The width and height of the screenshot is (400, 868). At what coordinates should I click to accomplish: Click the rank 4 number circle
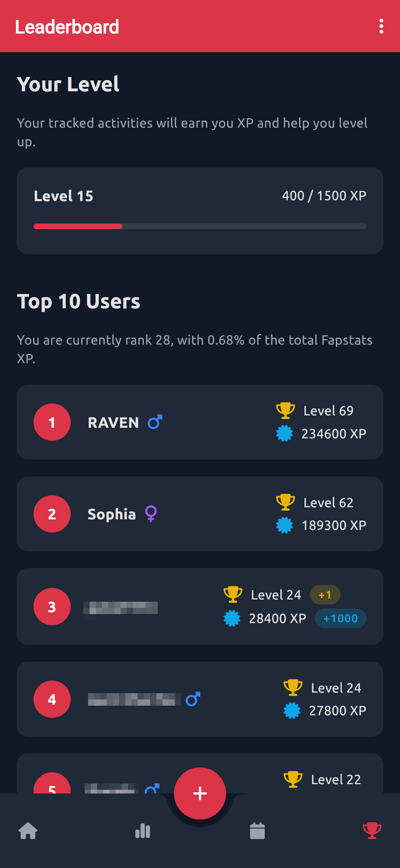click(x=52, y=699)
